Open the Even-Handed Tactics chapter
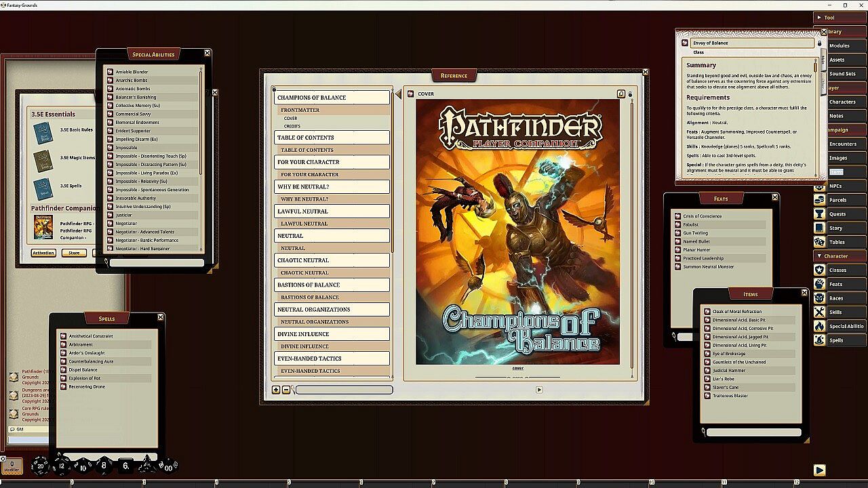 332,359
